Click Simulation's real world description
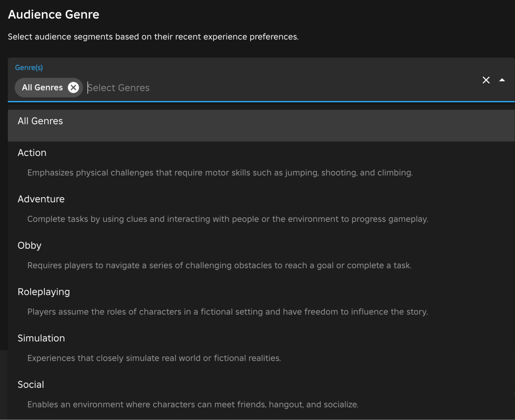 click(x=154, y=358)
